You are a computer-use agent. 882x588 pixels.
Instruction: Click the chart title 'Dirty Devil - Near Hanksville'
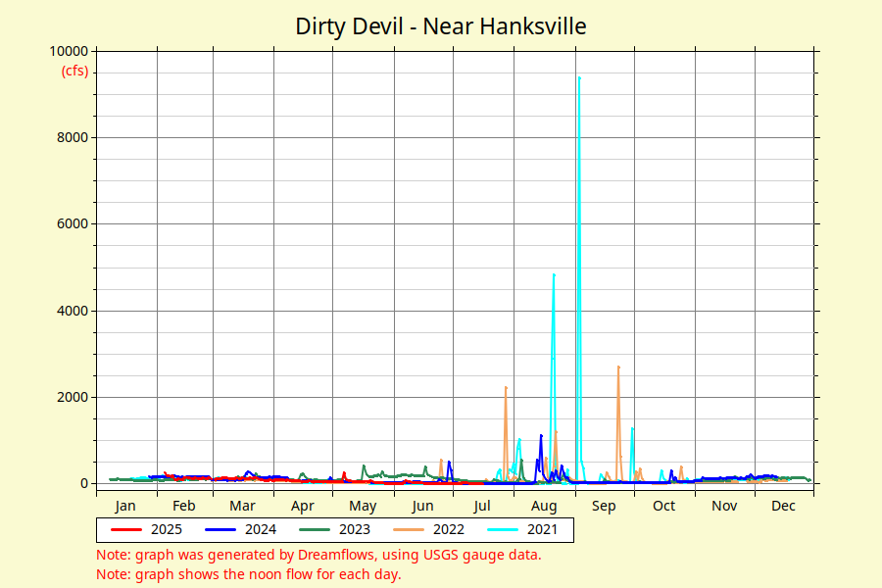440,26
